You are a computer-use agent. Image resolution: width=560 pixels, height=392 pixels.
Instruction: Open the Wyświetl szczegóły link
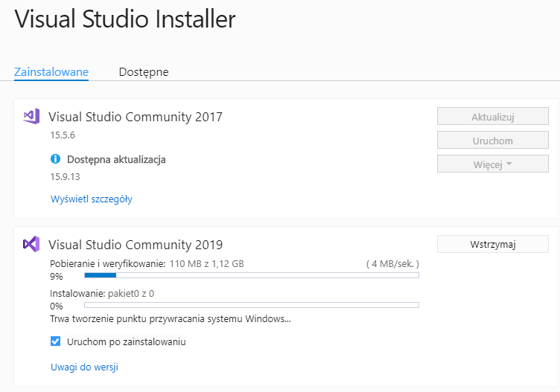tap(92, 199)
